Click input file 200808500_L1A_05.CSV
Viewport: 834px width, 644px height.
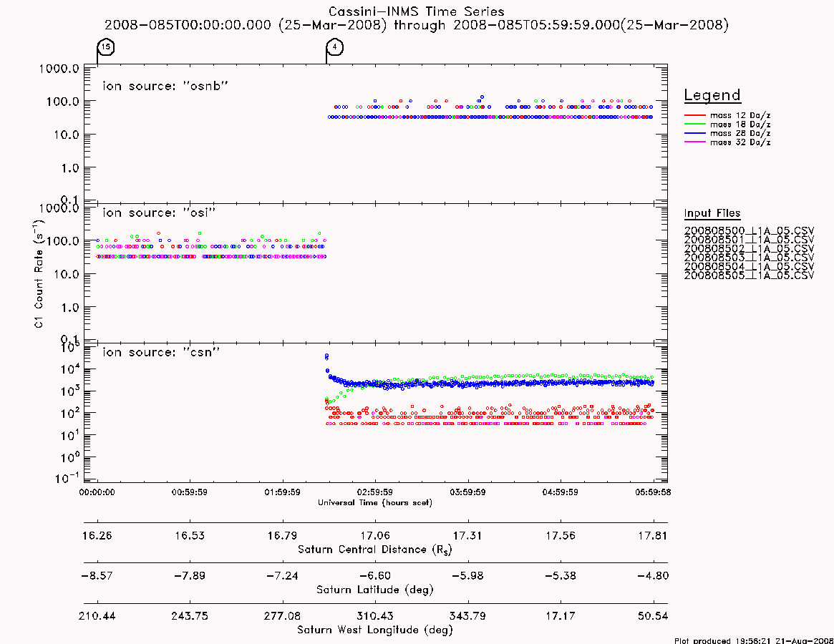[x=749, y=231]
